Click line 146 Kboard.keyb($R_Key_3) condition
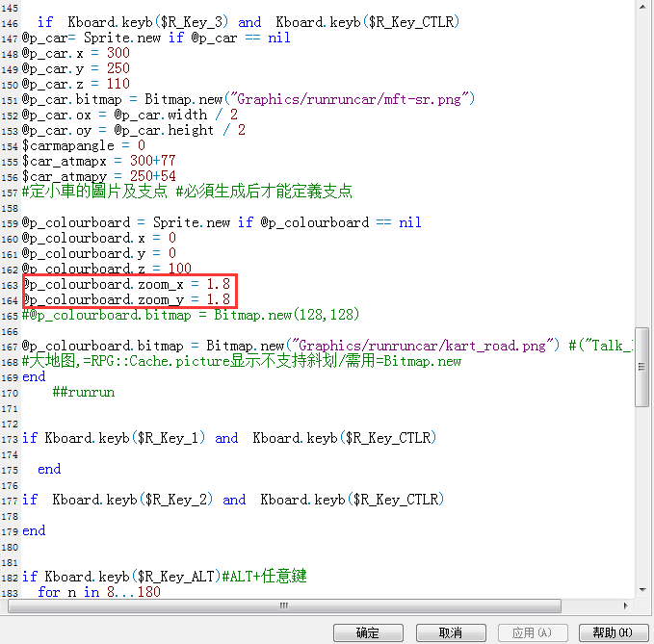This screenshot has height=644, width=654. tap(148, 22)
